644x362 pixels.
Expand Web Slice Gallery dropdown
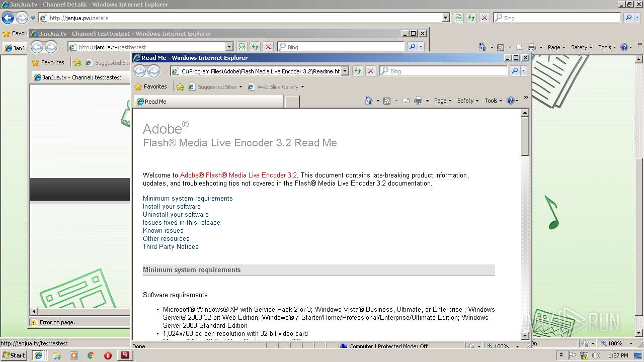pos(302,87)
